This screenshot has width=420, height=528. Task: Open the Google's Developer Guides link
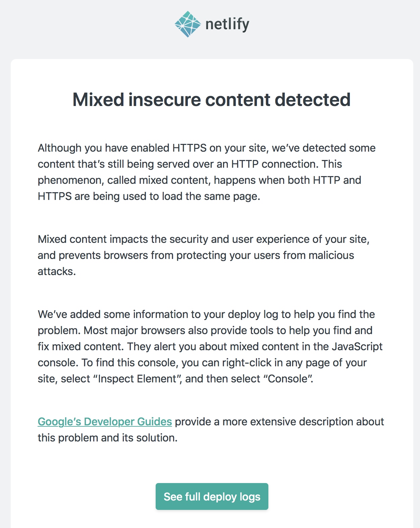(105, 422)
